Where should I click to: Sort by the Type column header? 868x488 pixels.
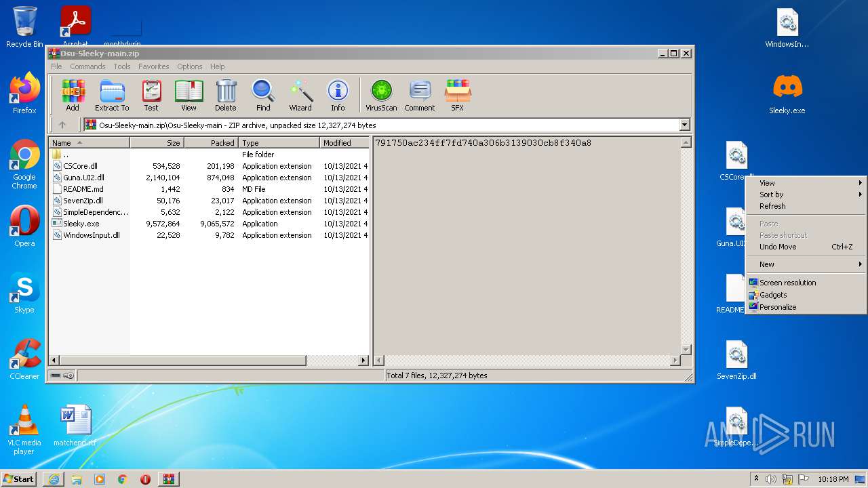279,143
